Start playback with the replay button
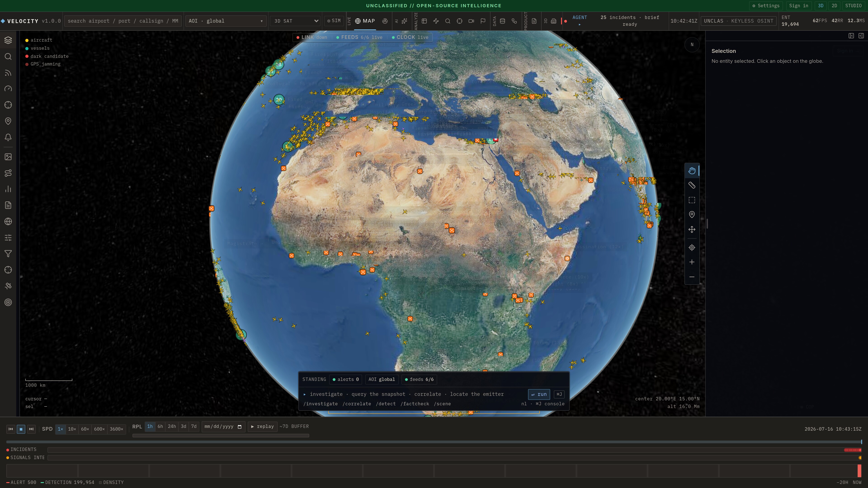The width and height of the screenshot is (868, 488). [x=262, y=426]
